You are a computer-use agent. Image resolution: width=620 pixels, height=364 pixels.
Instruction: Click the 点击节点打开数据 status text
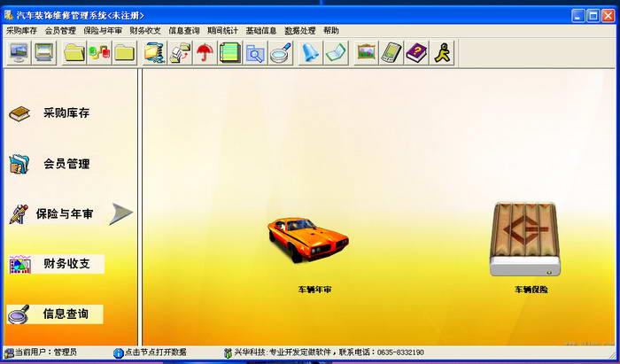(x=155, y=352)
